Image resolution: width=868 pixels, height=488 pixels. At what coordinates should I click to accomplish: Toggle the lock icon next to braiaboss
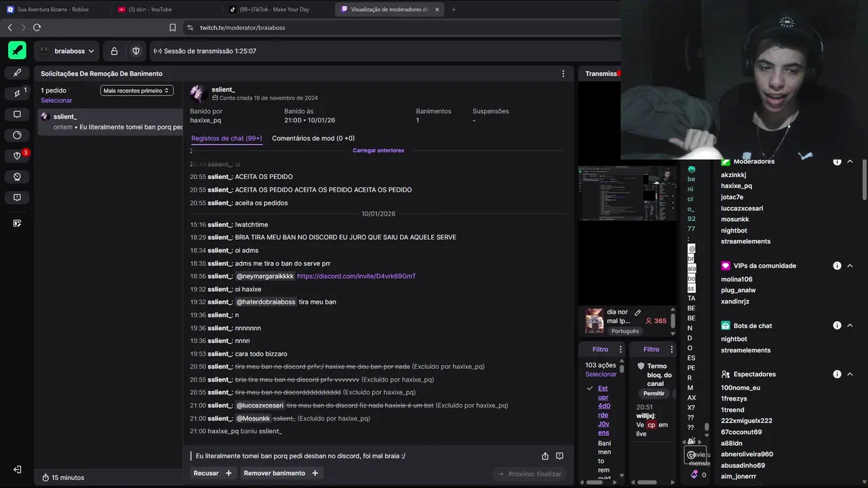(114, 51)
